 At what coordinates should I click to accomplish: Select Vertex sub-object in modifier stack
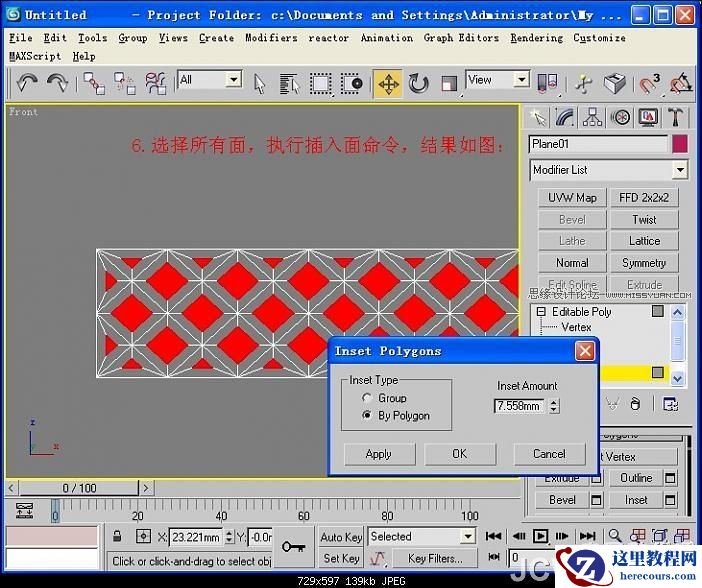click(x=576, y=327)
